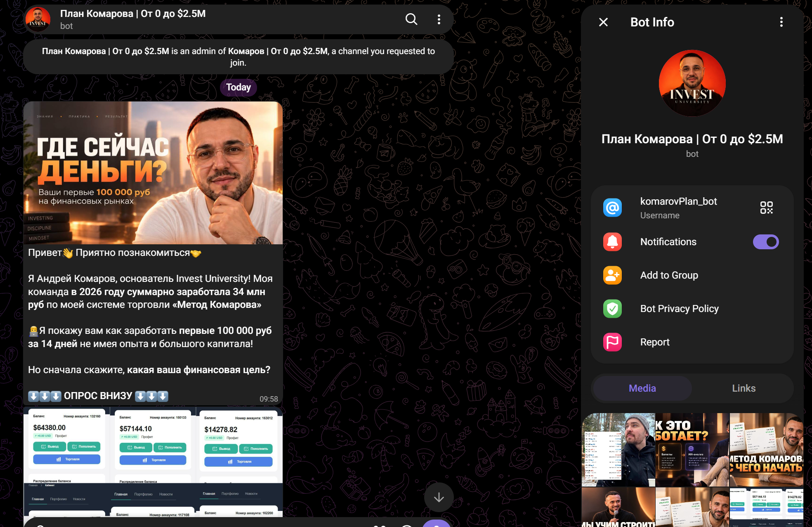Select Add to Group option

click(692, 275)
